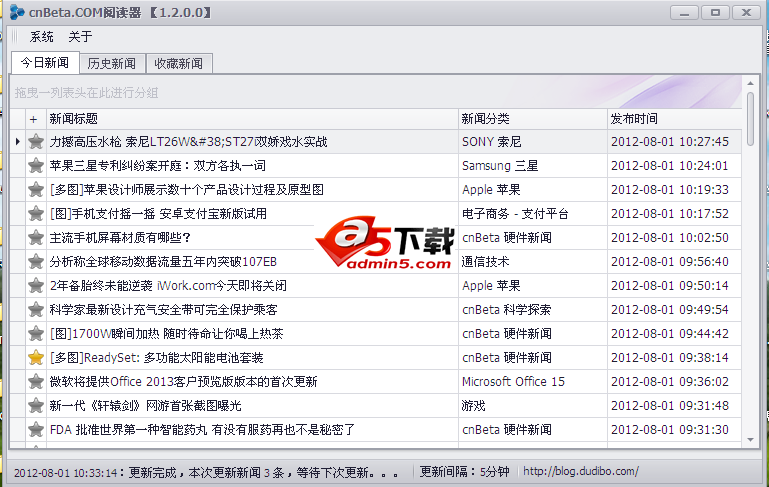Remove the gold star on ReadySet row

(x=36, y=358)
